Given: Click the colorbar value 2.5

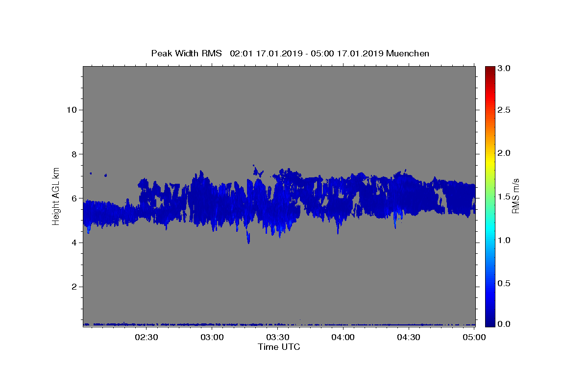Looking at the screenshot, I should pos(505,110).
